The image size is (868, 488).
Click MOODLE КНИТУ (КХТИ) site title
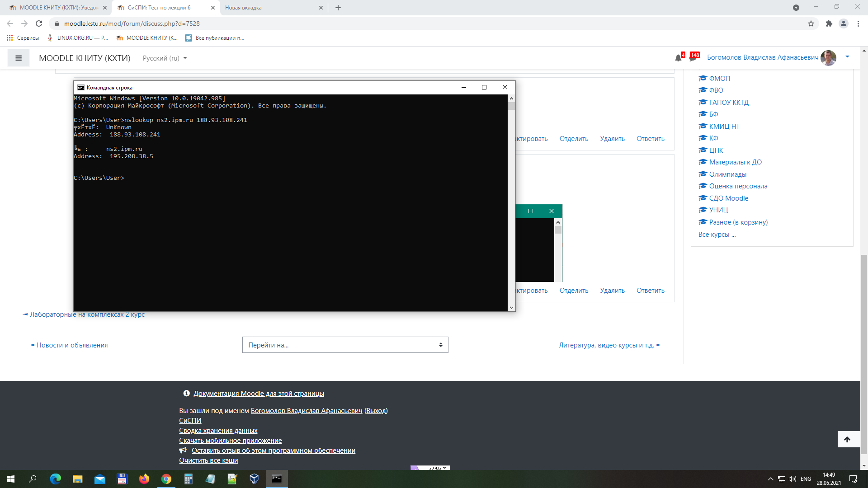[85, 58]
